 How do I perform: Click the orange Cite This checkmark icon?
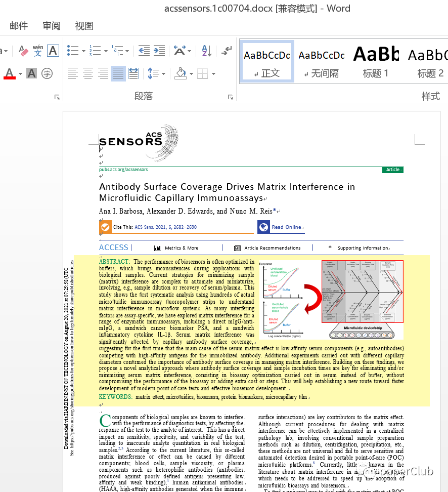105,227
